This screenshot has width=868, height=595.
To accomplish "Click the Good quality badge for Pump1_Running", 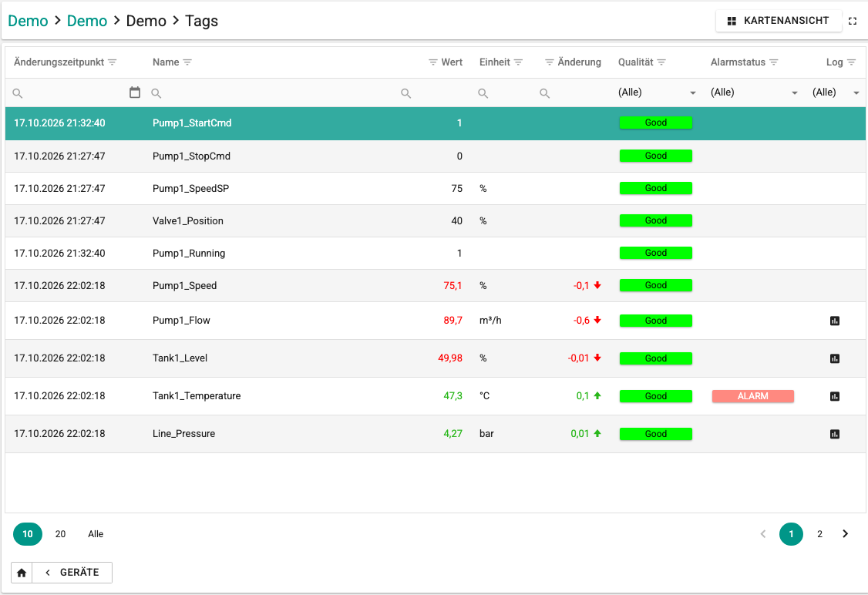I will point(655,253).
